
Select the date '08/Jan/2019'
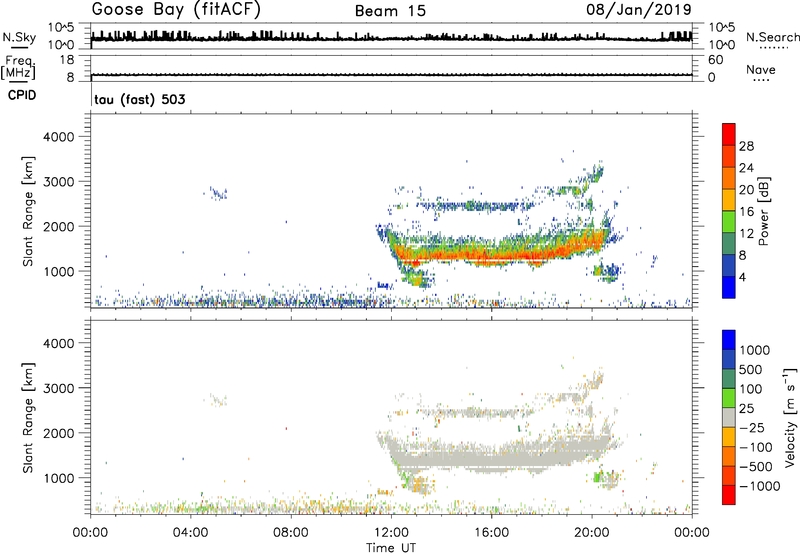tap(639, 9)
